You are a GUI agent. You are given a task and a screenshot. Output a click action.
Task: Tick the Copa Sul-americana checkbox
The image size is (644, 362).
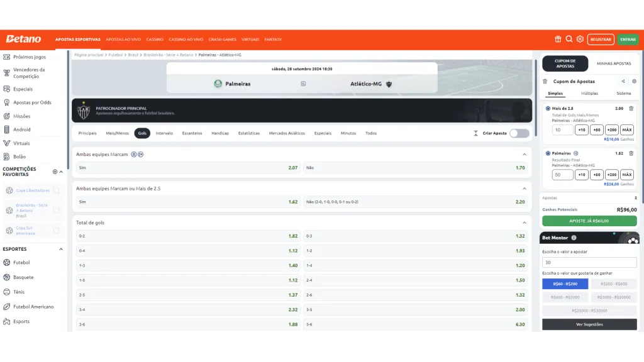click(x=56, y=231)
